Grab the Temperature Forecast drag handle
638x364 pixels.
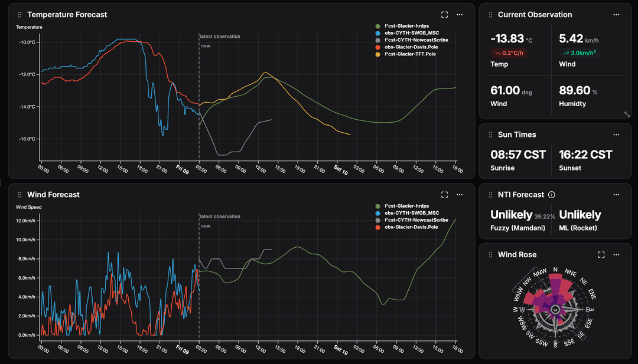coord(20,15)
